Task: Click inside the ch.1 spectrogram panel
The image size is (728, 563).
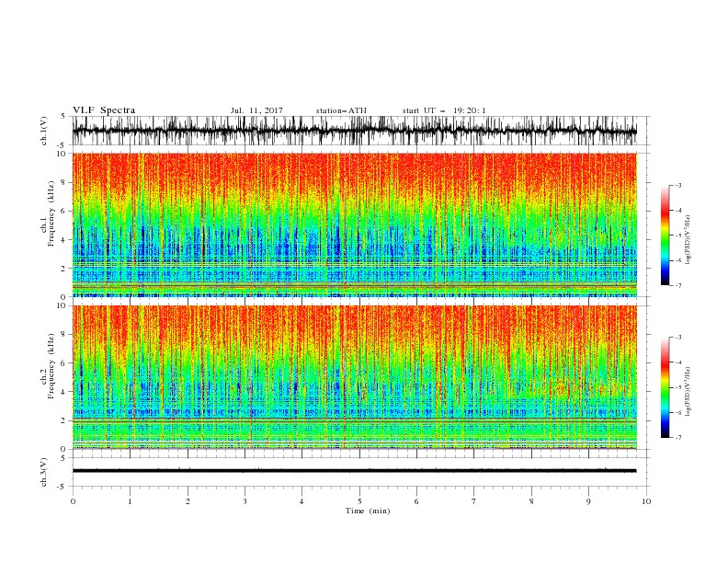Action: point(354,224)
